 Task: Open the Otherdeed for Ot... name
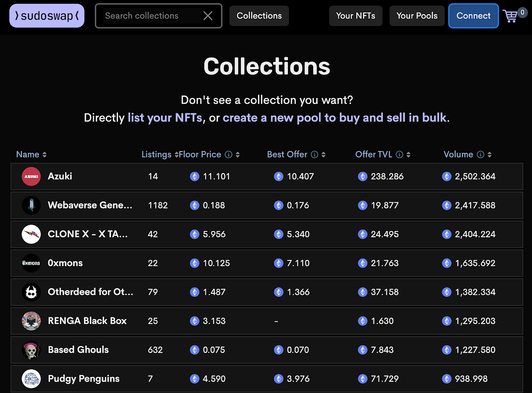[x=91, y=292]
